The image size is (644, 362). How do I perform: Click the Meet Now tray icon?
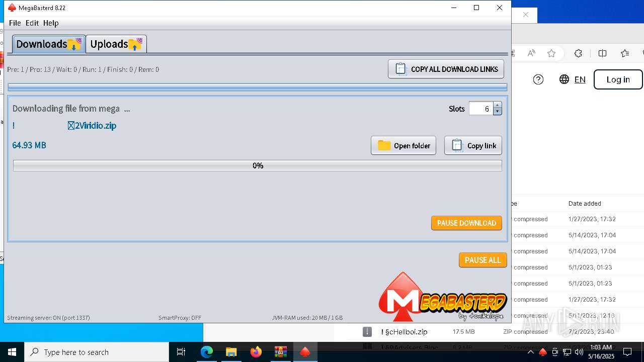[x=555, y=352]
